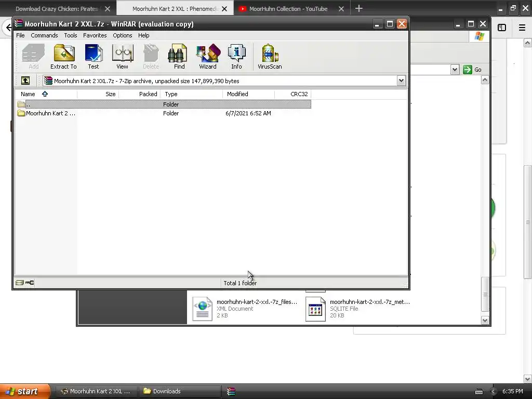532x399 pixels.
Task: Switch to Downloads taskbar item
Action: (x=180, y=391)
